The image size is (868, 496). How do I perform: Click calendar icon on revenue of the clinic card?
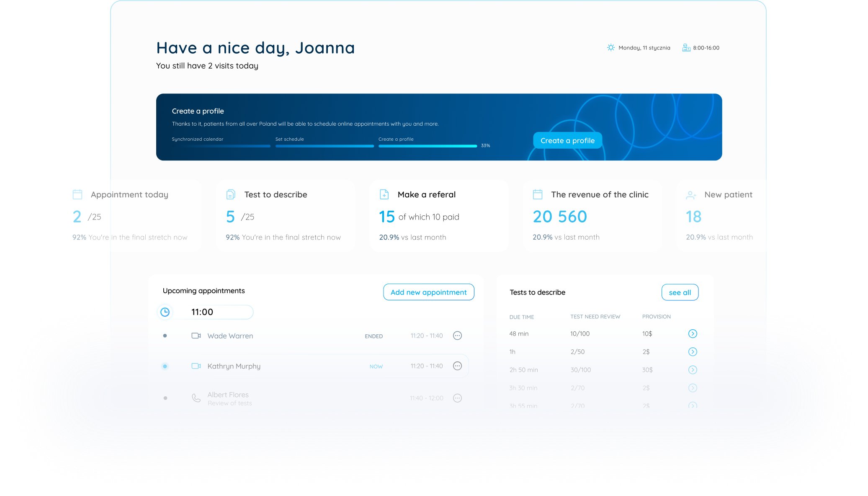(538, 194)
